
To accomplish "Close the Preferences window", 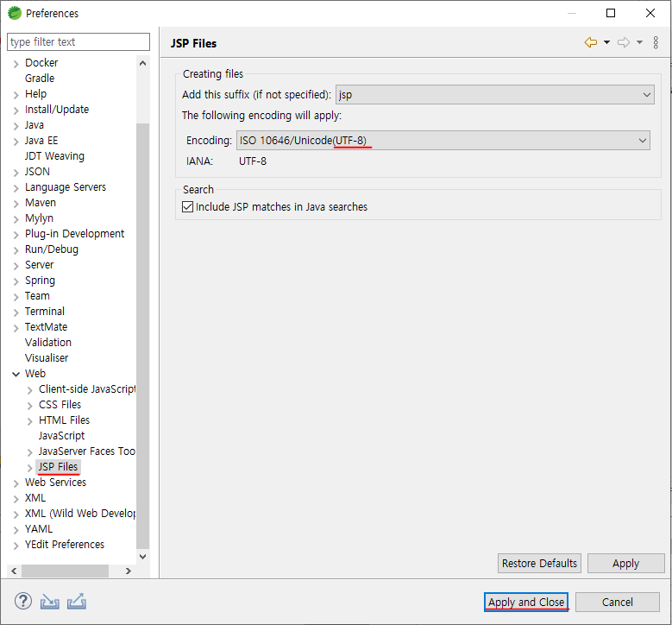I will tap(650, 13).
